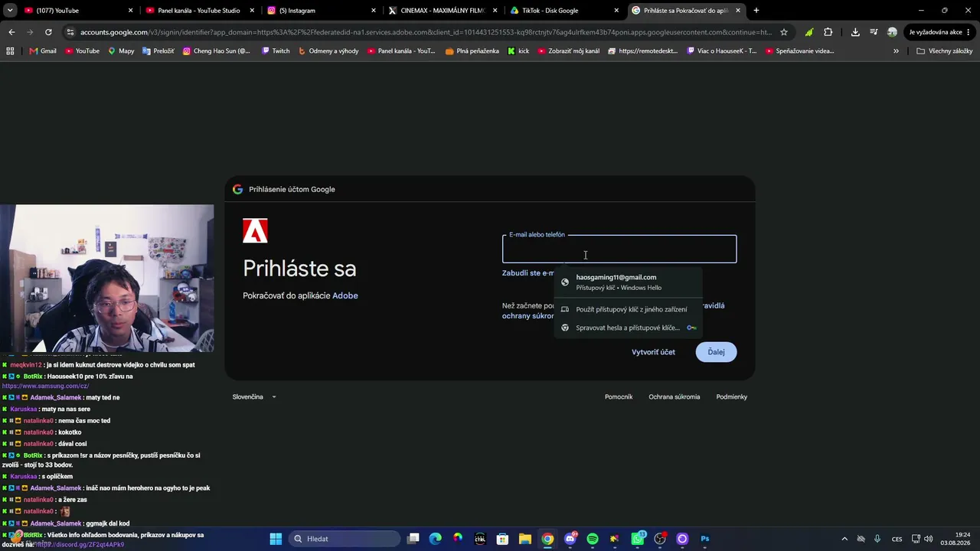Expand the tab search dropdown
Image resolution: width=980 pixels, height=551 pixels.
click(10, 11)
